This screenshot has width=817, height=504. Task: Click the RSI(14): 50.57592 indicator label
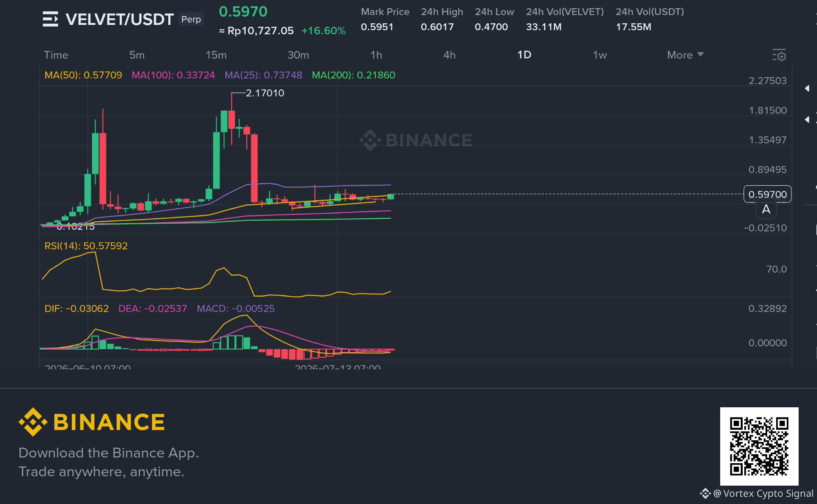(x=86, y=246)
